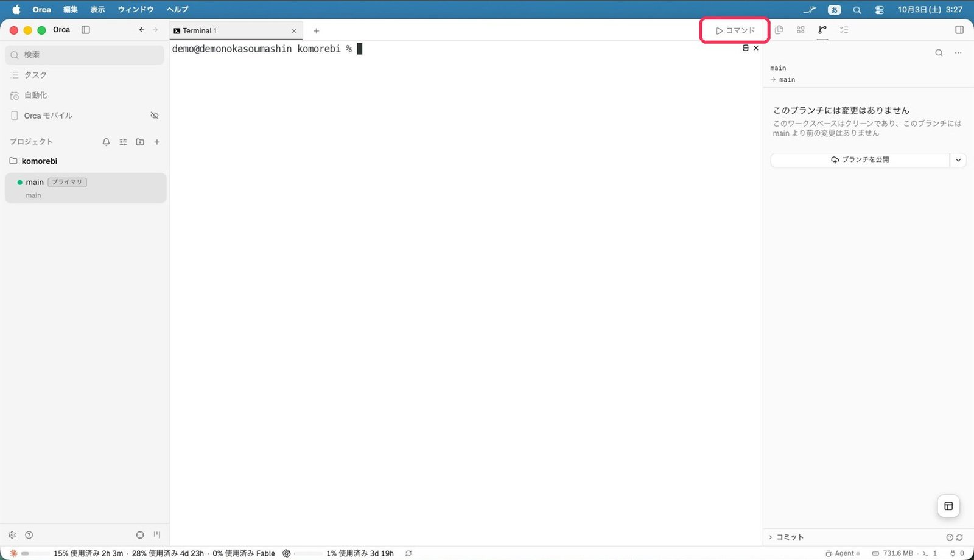The height and width of the screenshot is (560, 974).
Task: Click the コマンド run button
Action: point(735,30)
